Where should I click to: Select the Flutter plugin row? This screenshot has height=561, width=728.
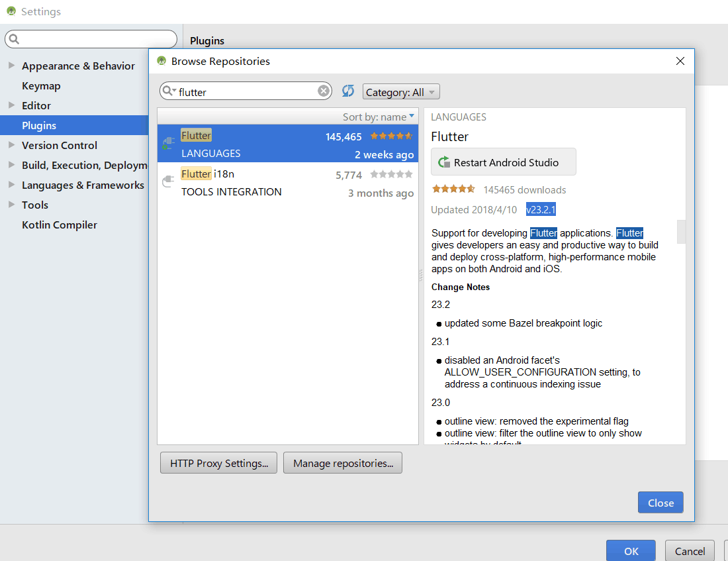288,144
